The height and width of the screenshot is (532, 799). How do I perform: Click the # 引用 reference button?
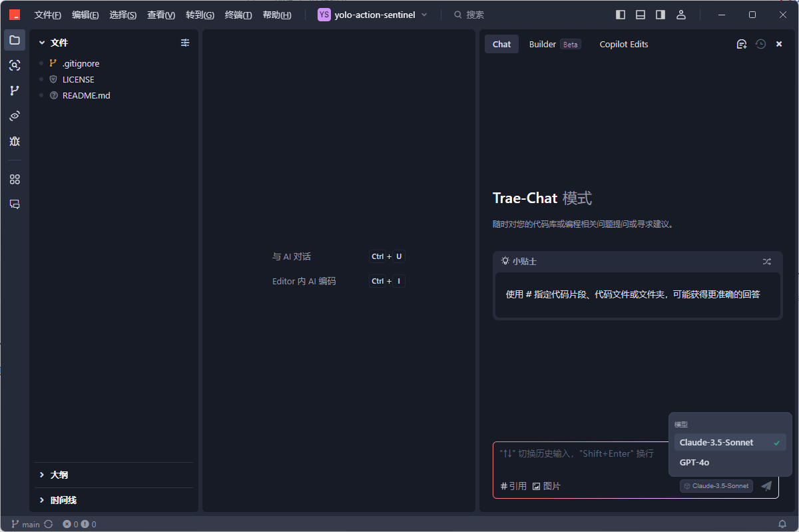[x=513, y=486]
